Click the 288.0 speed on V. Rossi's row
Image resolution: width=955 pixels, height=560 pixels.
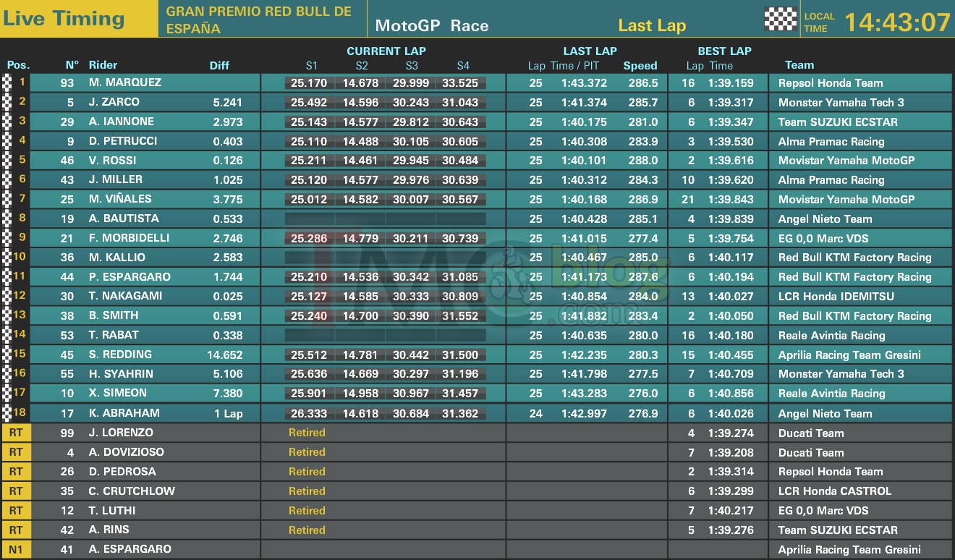[x=644, y=161]
